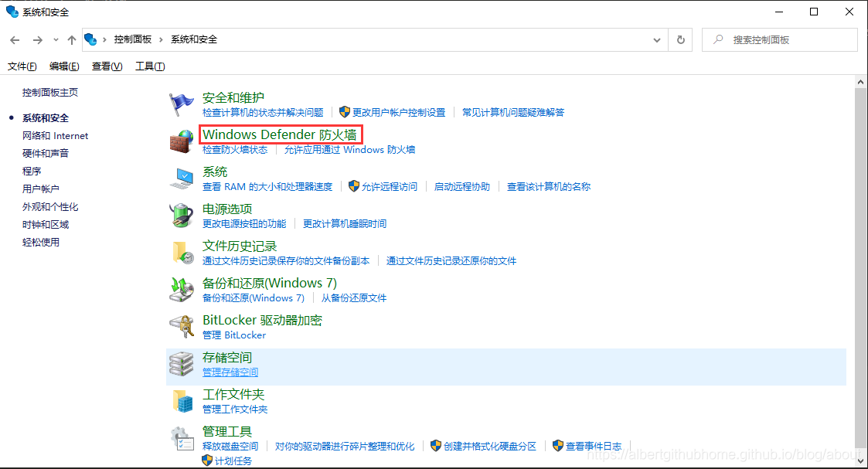Click the scrollbar up arrow
868x469 pixels.
(860, 82)
